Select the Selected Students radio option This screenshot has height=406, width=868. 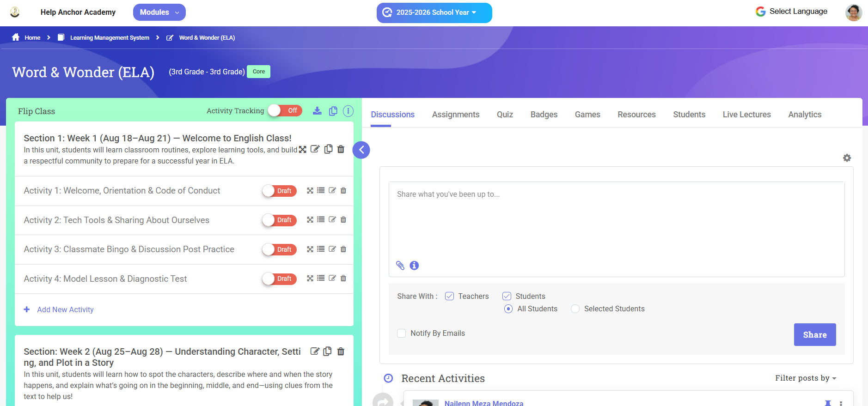pyautogui.click(x=575, y=309)
